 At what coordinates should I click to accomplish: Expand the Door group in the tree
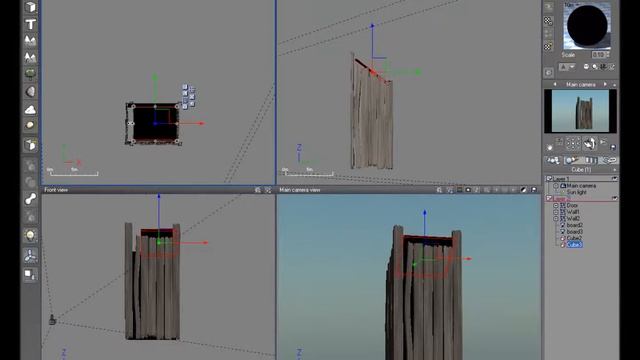pos(556,206)
